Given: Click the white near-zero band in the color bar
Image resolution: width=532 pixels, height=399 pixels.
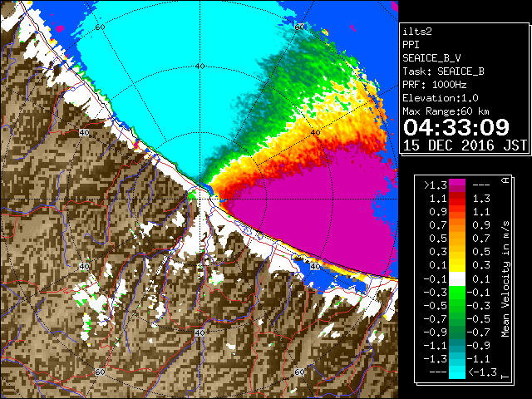Looking at the screenshot, I should [x=457, y=279].
